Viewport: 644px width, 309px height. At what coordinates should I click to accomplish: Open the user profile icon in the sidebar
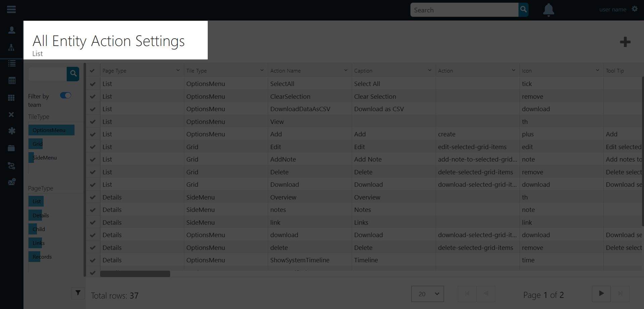11,30
